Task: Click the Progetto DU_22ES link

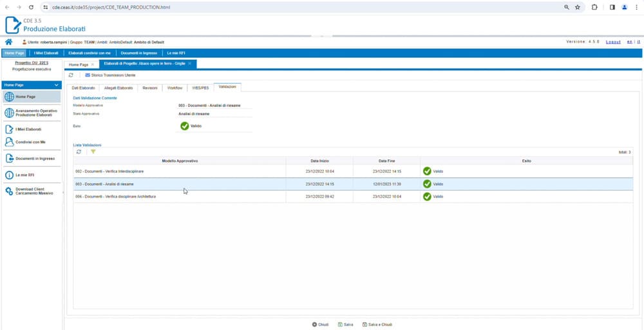Action: pyautogui.click(x=32, y=63)
